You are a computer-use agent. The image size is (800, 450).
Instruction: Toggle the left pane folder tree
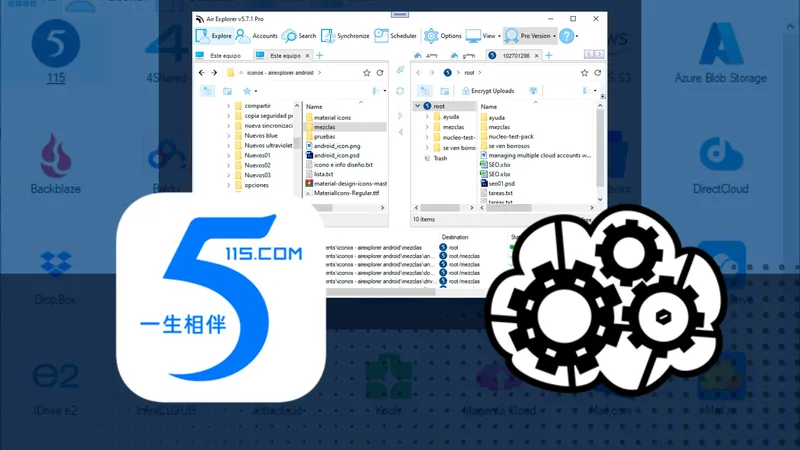207,91
